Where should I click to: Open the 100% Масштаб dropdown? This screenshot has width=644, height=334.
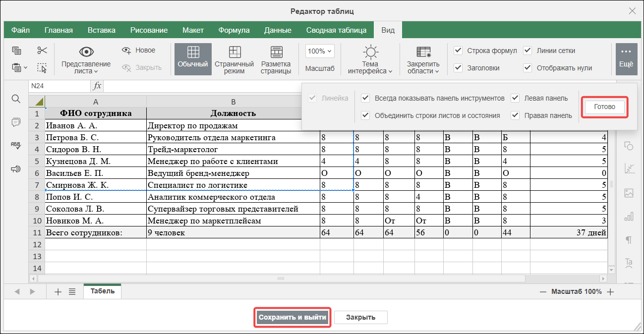320,51
